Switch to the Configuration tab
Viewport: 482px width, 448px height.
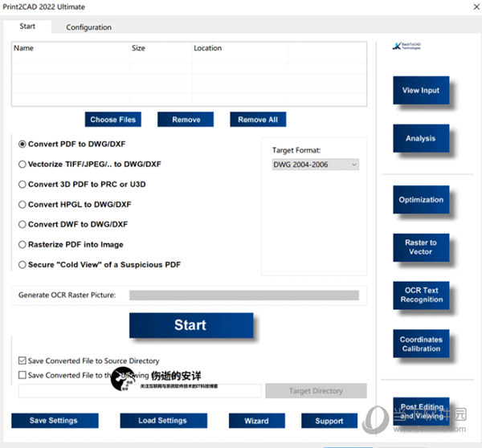[x=89, y=27]
